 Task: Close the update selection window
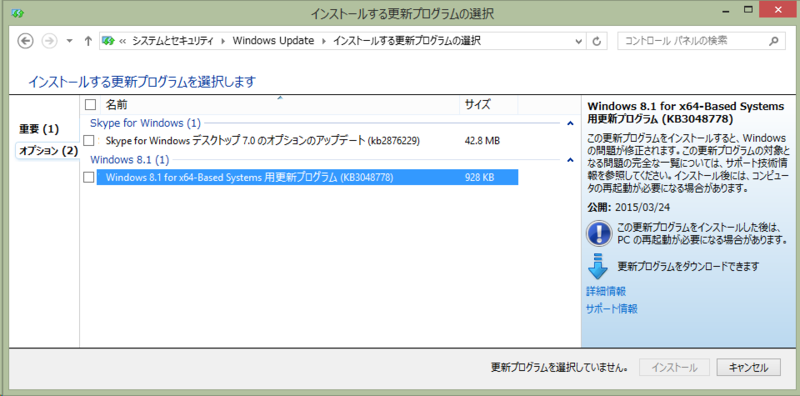(x=778, y=9)
